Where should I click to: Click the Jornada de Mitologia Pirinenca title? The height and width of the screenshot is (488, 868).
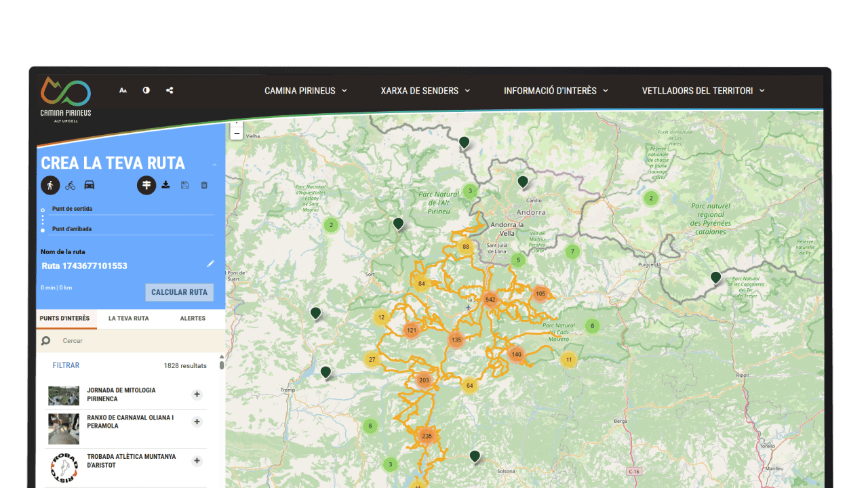tap(121, 394)
